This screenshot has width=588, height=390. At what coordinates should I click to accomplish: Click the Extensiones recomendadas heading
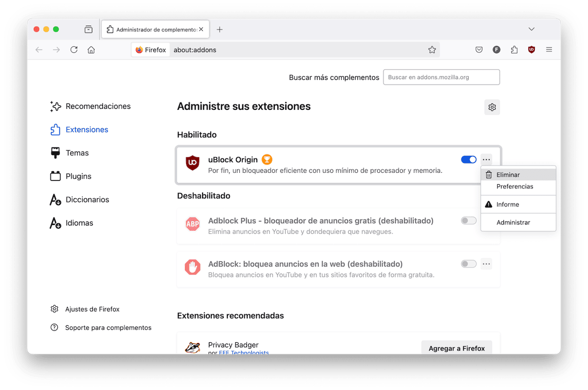231,315
